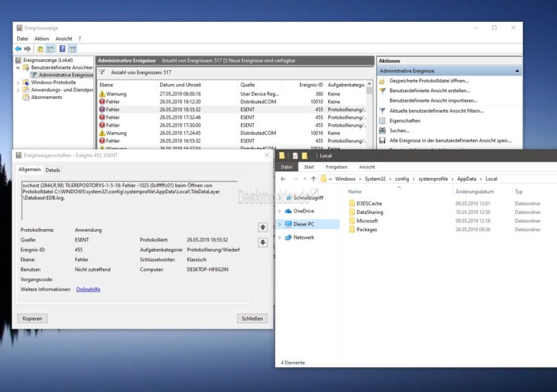Collapse Administrative Ereignisse actions section

[x=516, y=71]
